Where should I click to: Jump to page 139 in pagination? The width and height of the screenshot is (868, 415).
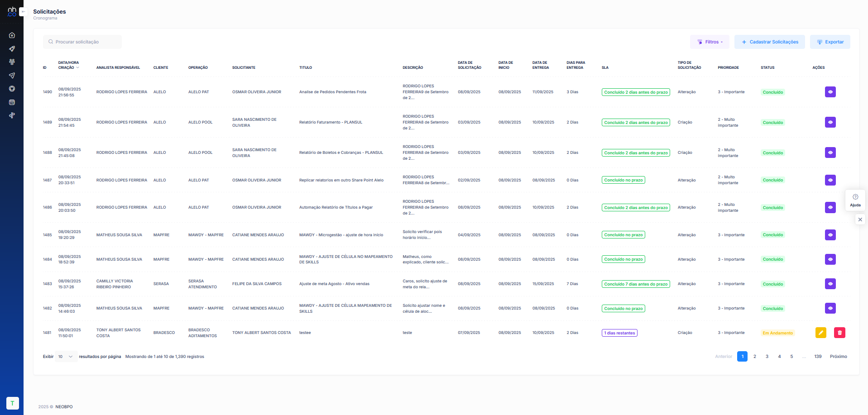817,357
